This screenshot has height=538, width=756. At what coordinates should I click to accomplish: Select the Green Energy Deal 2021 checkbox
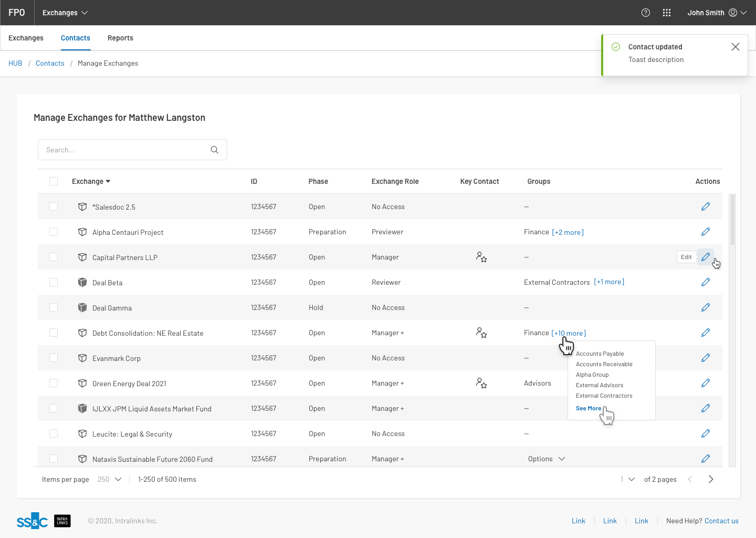(54, 383)
